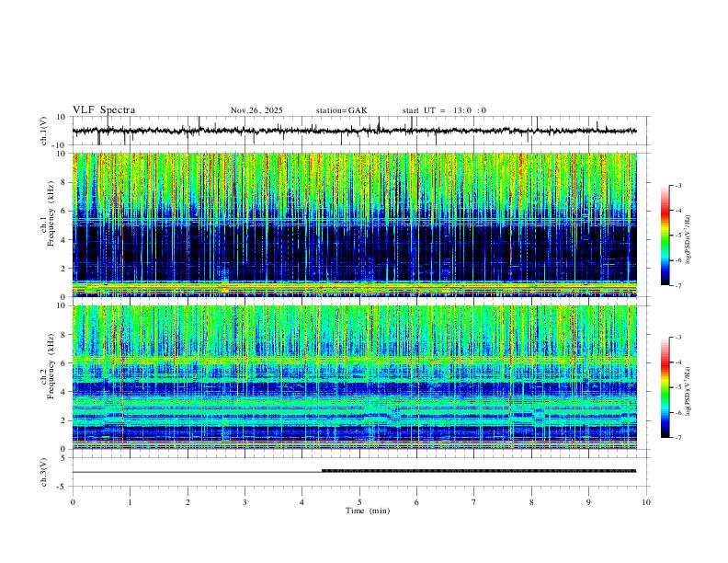Click the '0' tick on time axis
728x563 pixels.
point(73,502)
